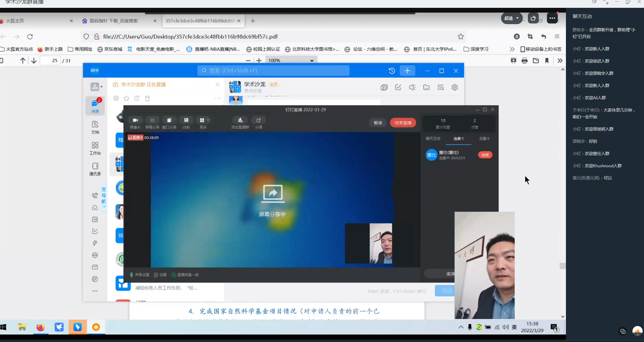Open the 设置 gear in live window footer
Screen dimensions: 644x342
pyautogui.click(x=160, y=275)
